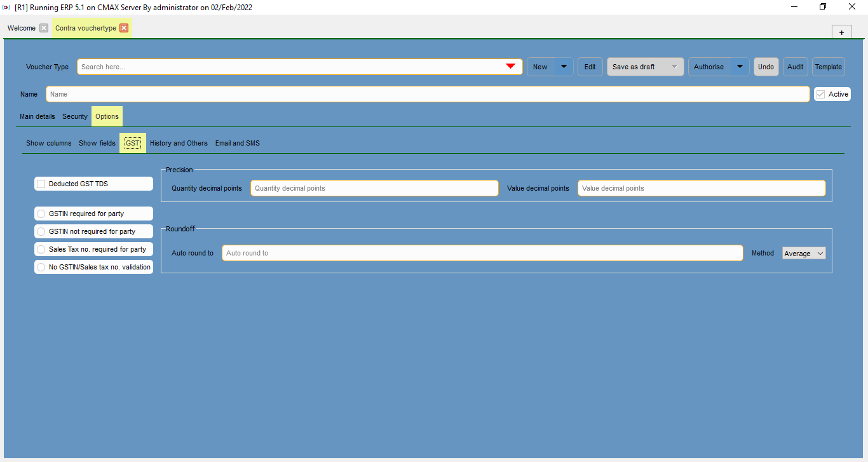The height and width of the screenshot is (462, 868).
Task: Select the Options tab
Action: click(107, 116)
